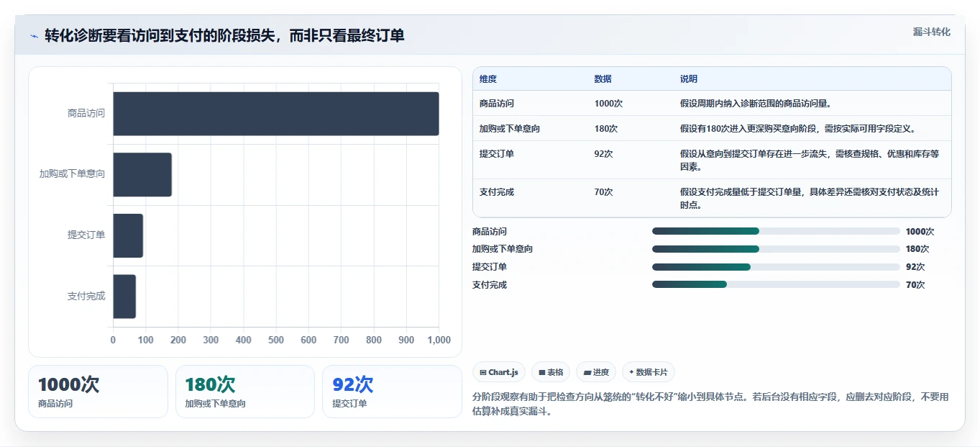Click the 1,000 tick on the x-axis
Image resolution: width=980 pixels, height=447 pixels.
(439, 340)
